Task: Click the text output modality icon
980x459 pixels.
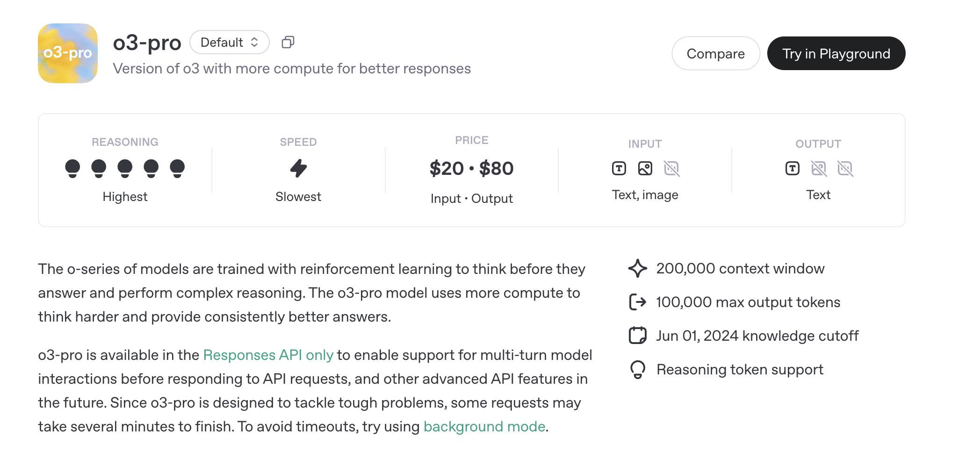Action: 793,168
